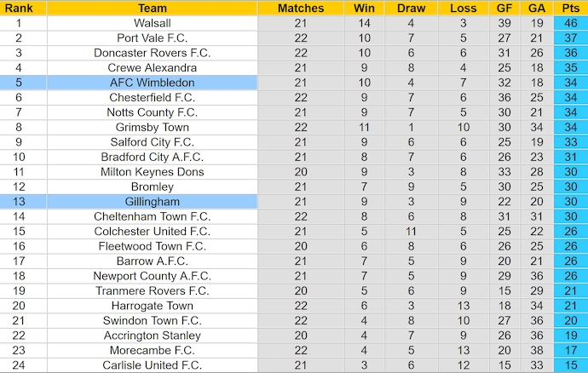Open Port Vale F.C. team entry
This screenshot has height=373, width=588.
coord(153,37)
